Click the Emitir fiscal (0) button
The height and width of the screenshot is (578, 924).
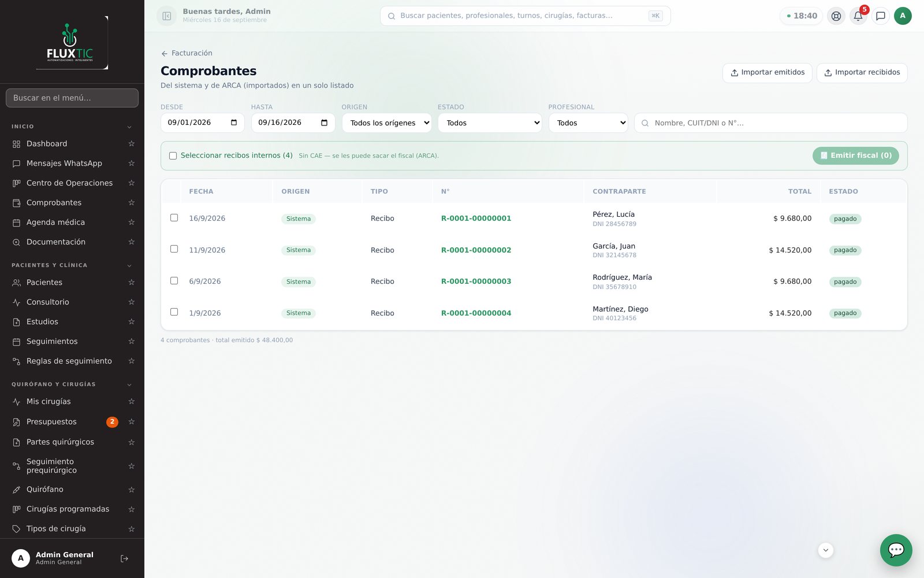coord(856,155)
